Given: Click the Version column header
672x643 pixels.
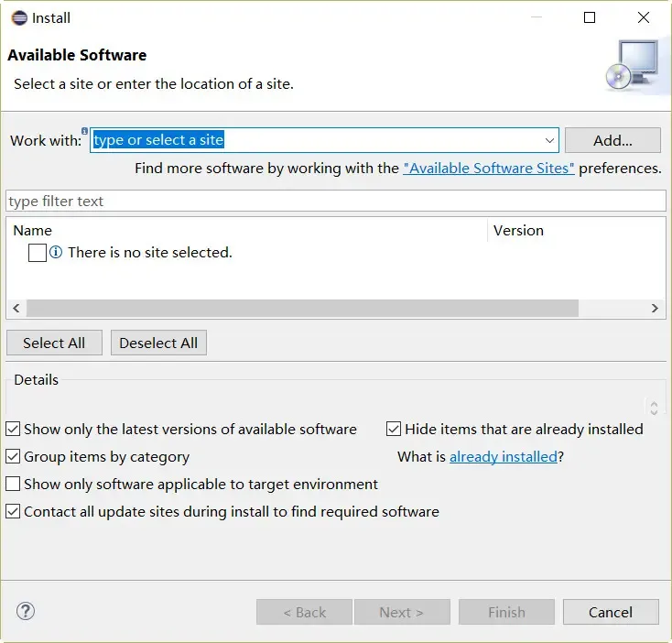Looking at the screenshot, I should tap(518, 231).
